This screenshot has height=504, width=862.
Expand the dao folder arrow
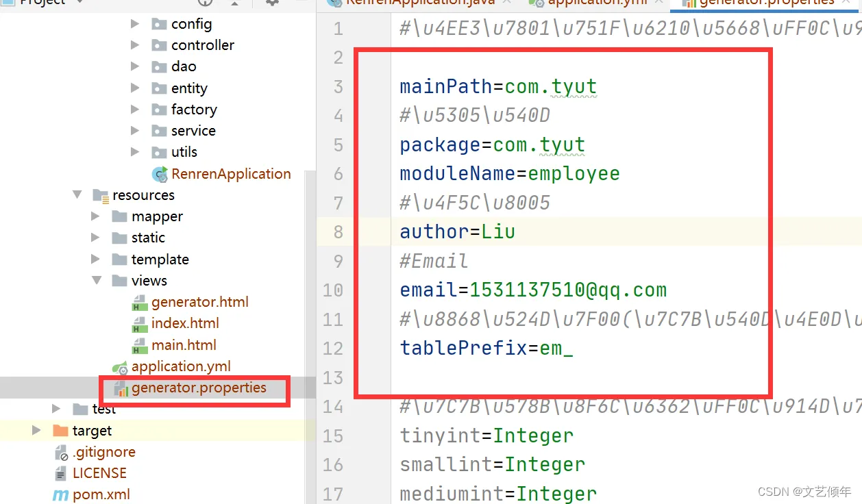coord(135,66)
